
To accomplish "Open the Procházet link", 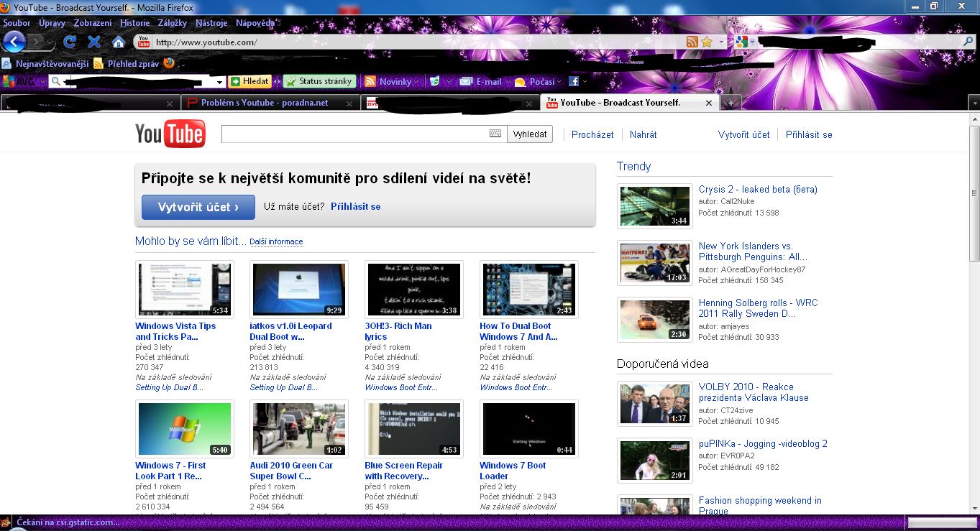I will coord(592,134).
